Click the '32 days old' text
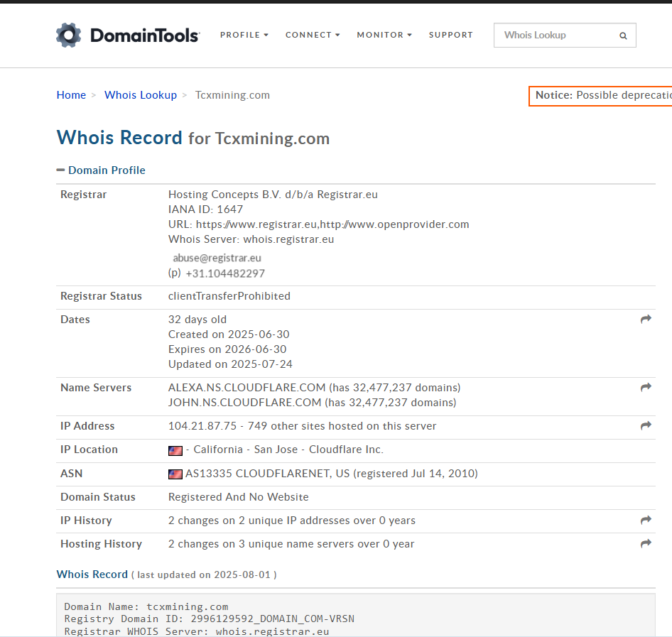 197,319
